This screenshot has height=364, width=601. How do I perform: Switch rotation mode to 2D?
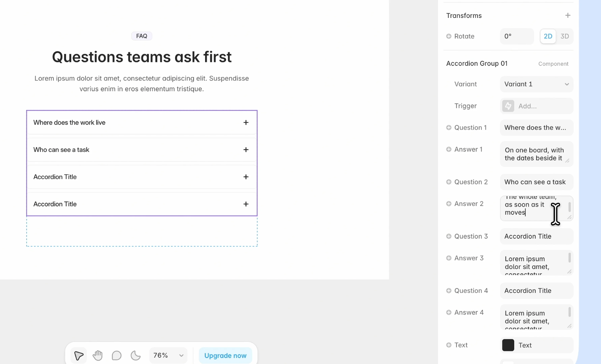point(548,36)
